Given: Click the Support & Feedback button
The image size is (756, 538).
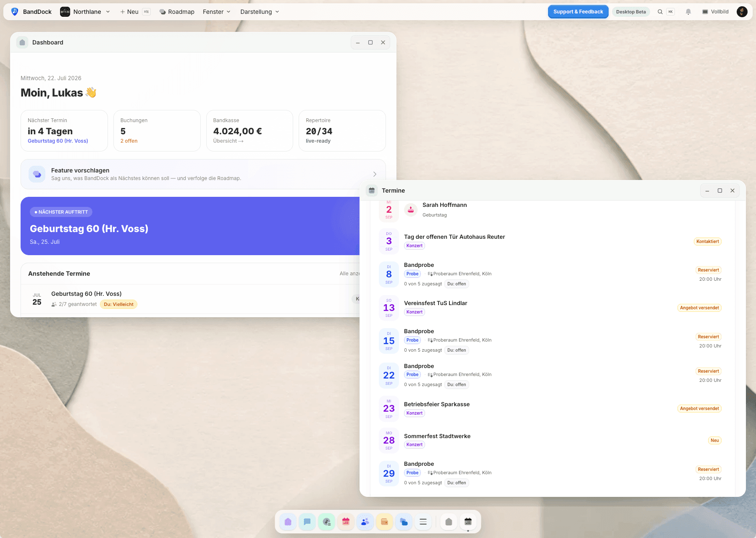Looking at the screenshot, I should (x=578, y=12).
